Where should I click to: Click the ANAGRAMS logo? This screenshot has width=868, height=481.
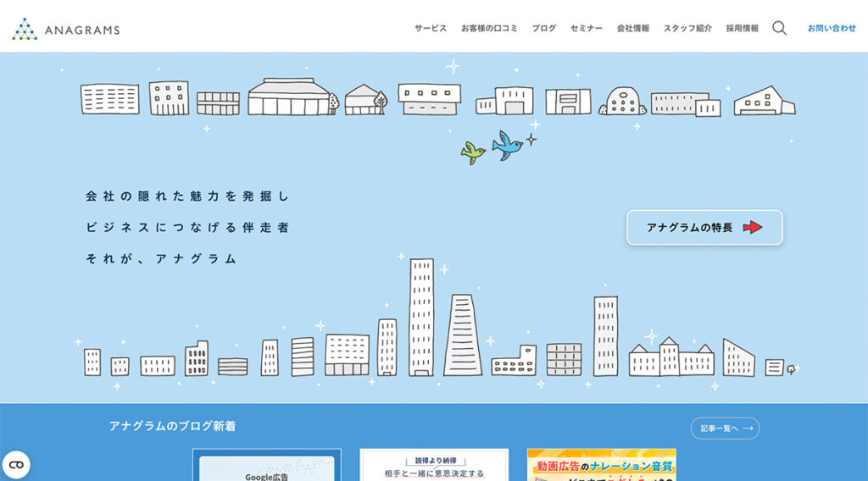click(x=66, y=30)
